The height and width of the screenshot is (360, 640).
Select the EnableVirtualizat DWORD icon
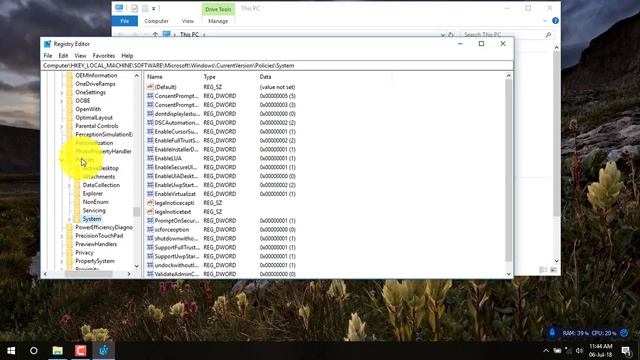pyautogui.click(x=150, y=194)
